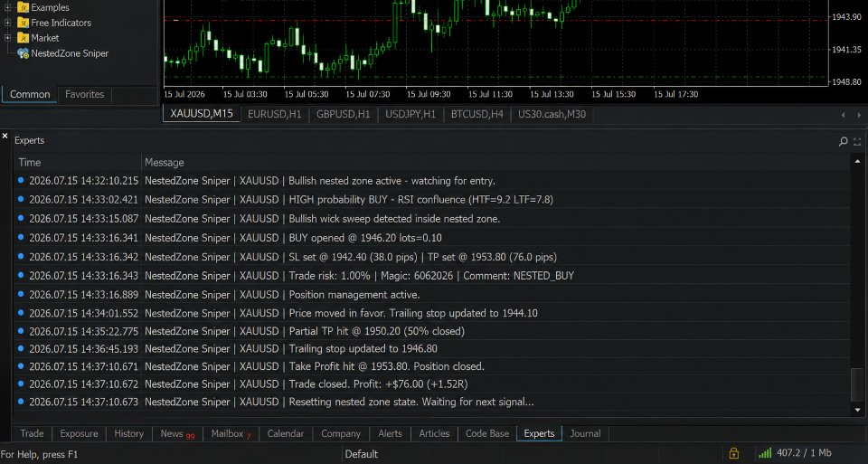Click the connection signal bars icon
Viewport: 868px width, 464px height.
click(765, 453)
